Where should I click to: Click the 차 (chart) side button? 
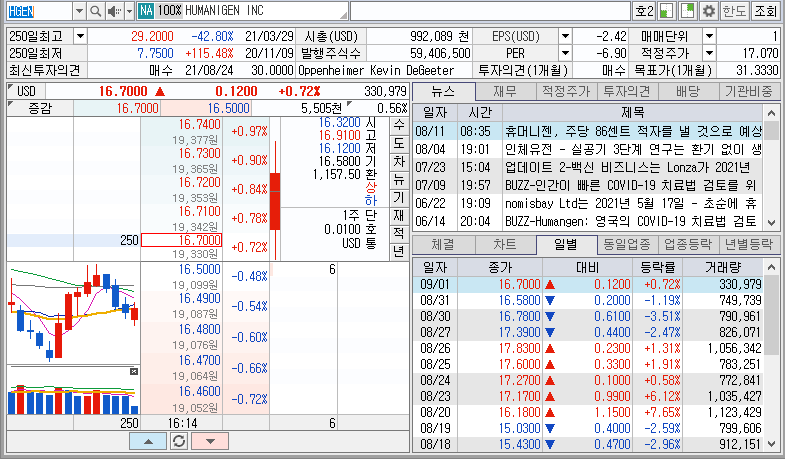pyautogui.click(x=399, y=161)
